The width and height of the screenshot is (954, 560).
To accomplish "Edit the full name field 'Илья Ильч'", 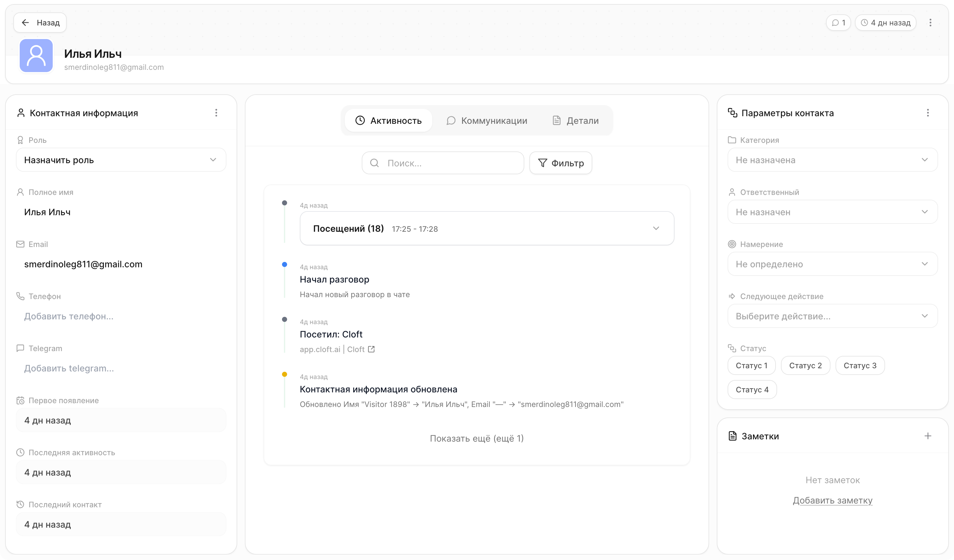I will click(121, 212).
